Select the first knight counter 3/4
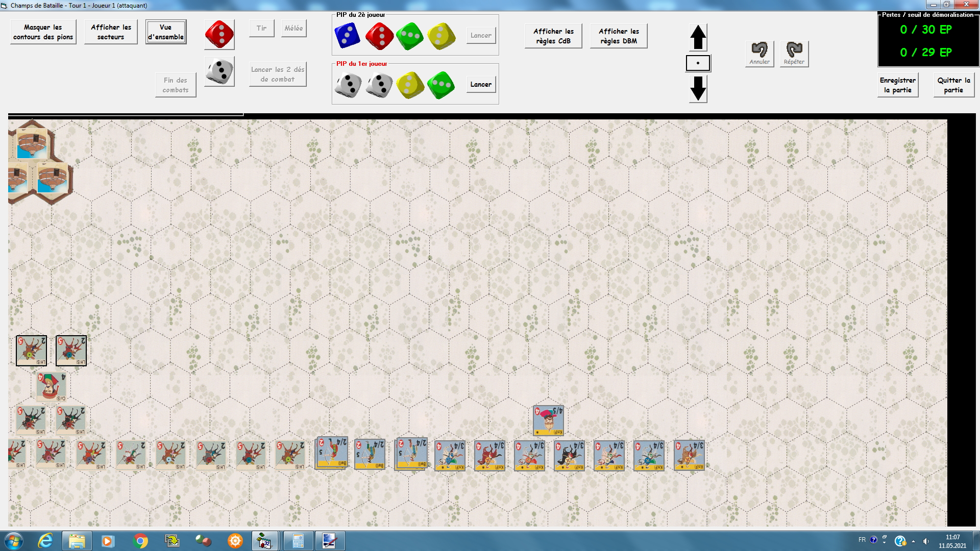980x551 pixels. 450,455
